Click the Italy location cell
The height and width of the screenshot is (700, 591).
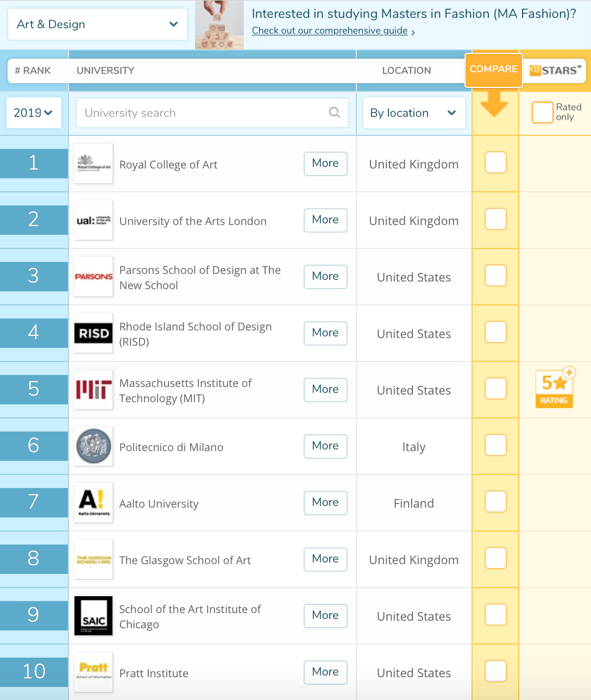click(414, 447)
